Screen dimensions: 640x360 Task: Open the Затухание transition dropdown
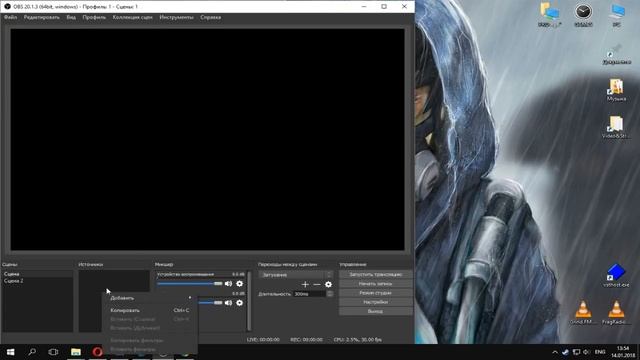[296, 275]
